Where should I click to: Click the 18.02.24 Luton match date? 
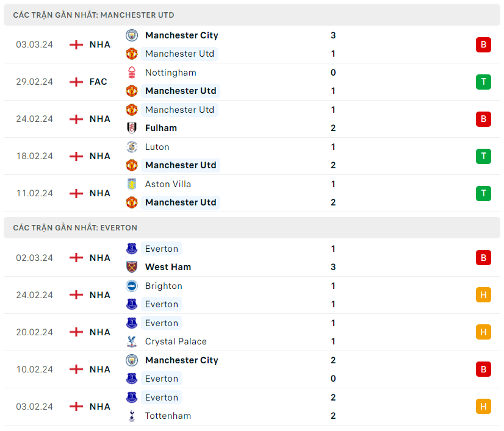coord(35,156)
